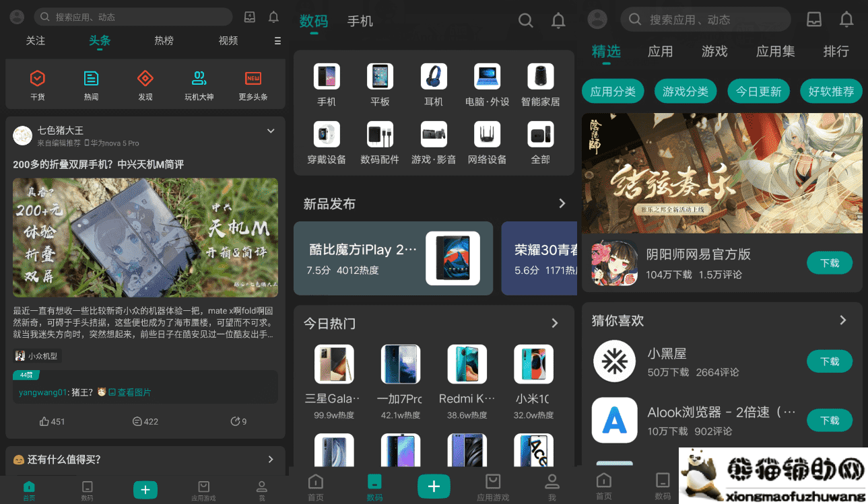Expand the 猜你喜欢 section arrow
Image resolution: width=868 pixels, height=504 pixels.
click(842, 320)
